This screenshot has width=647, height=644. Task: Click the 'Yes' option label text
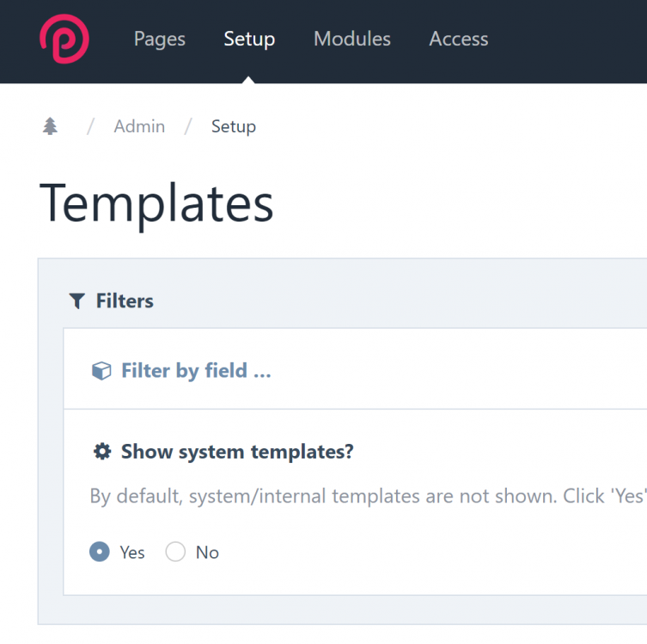pos(132,552)
